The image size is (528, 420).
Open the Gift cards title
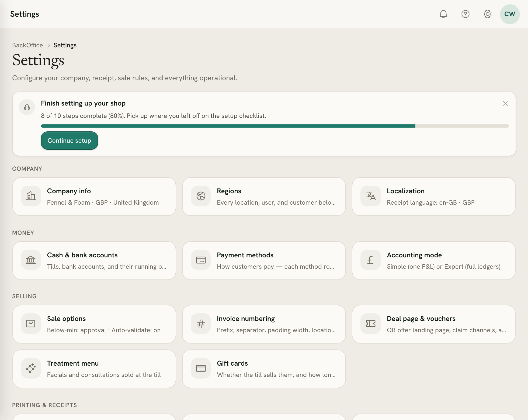[x=232, y=363]
